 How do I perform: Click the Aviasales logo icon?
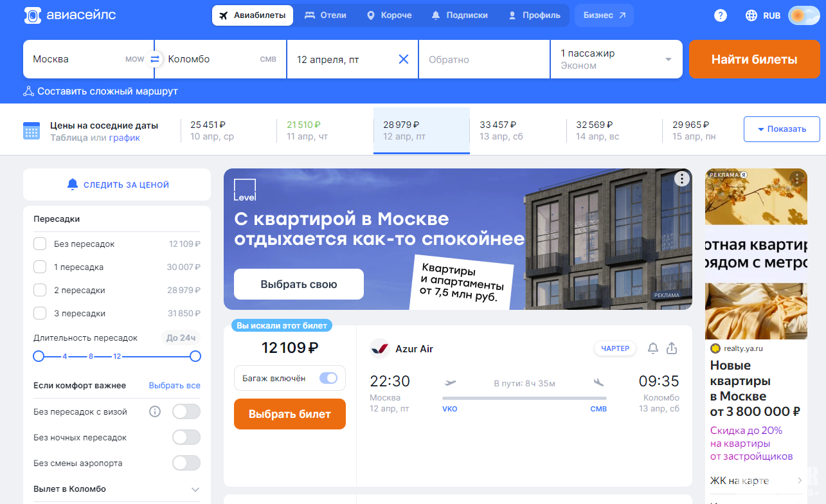(x=33, y=15)
